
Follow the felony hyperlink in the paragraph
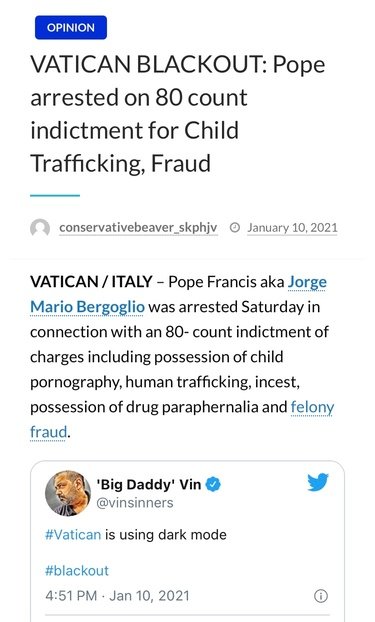tap(312, 407)
